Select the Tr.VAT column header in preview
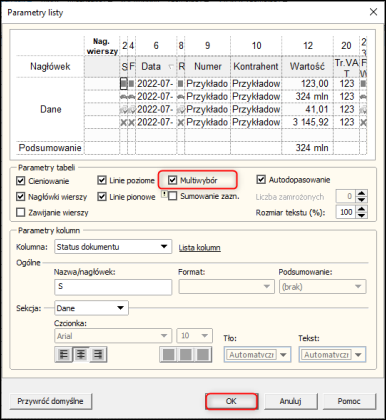Screen dimensions: 386x420 [x=346, y=67]
